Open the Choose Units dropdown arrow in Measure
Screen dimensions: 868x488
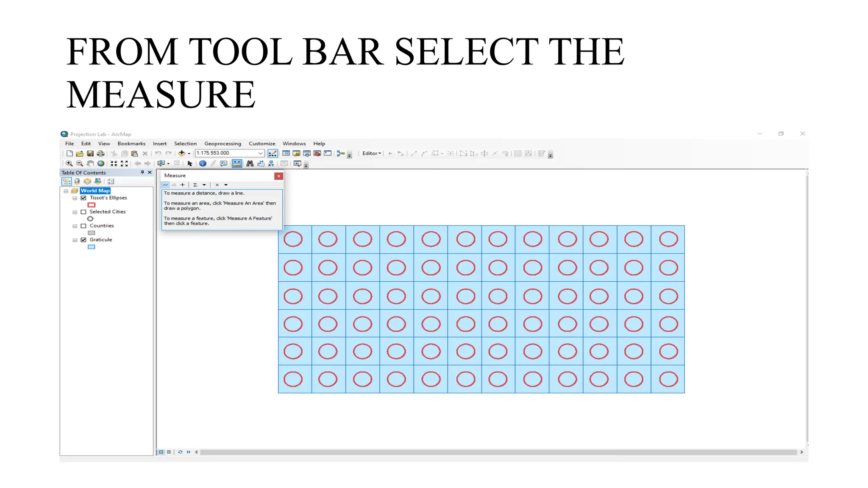click(x=204, y=185)
